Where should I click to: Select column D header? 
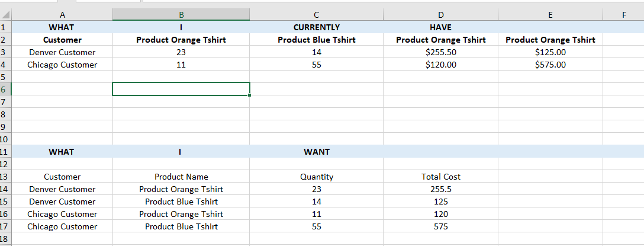[x=440, y=15]
